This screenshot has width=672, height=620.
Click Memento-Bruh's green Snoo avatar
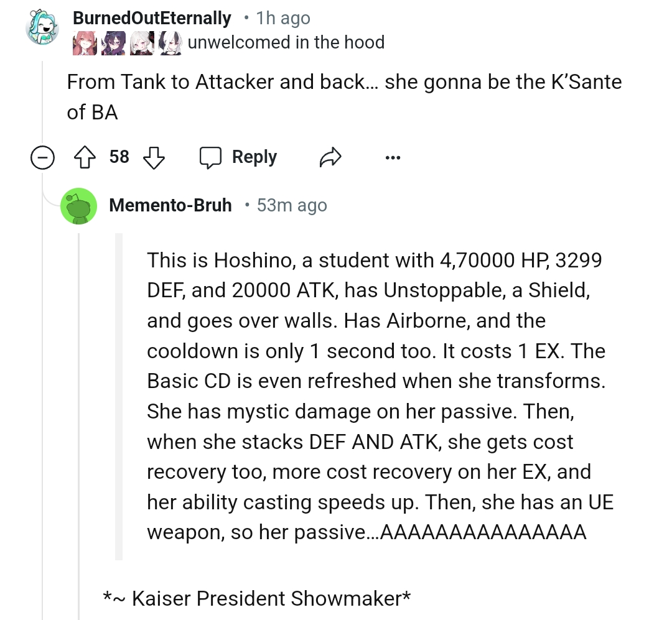coord(78,206)
